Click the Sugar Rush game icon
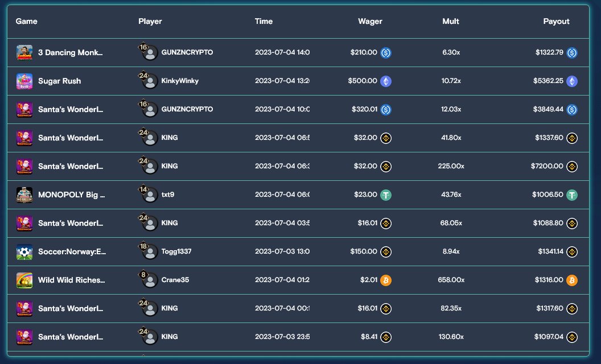 (x=24, y=81)
